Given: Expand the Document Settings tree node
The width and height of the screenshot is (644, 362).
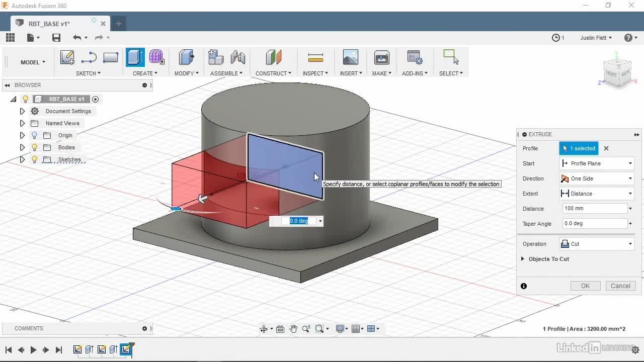Looking at the screenshot, I should pos(22,111).
